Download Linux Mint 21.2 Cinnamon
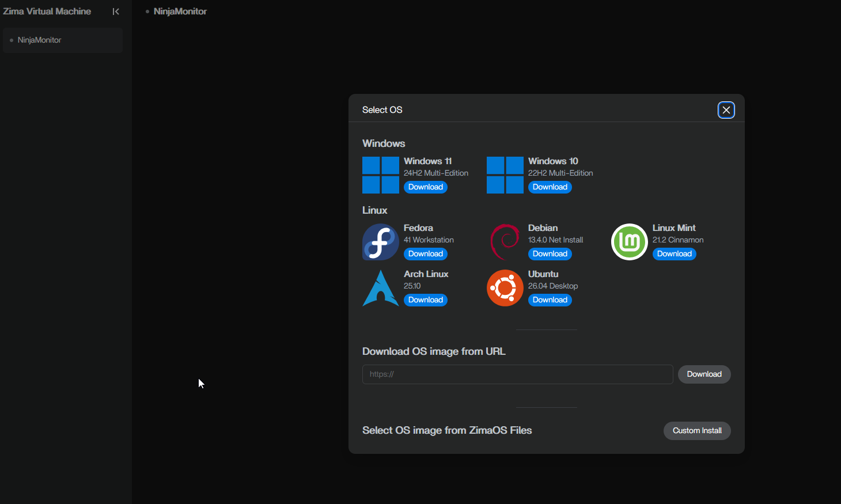Screen dimensions: 841x504 pos(675,254)
